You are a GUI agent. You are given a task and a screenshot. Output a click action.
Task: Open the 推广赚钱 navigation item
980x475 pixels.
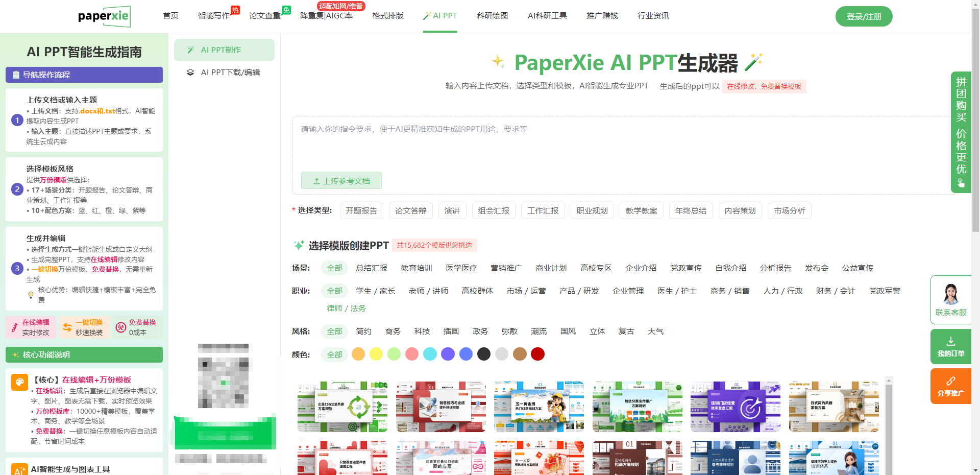pyautogui.click(x=602, y=16)
